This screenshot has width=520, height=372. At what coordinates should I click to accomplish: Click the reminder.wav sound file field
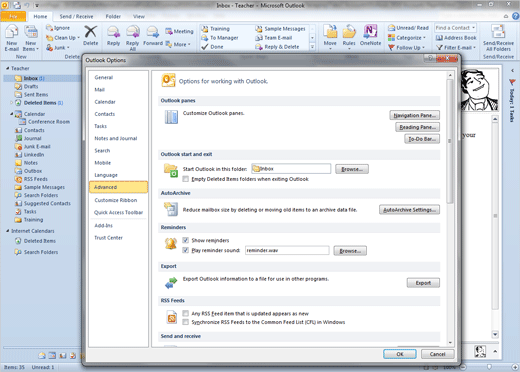point(287,250)
